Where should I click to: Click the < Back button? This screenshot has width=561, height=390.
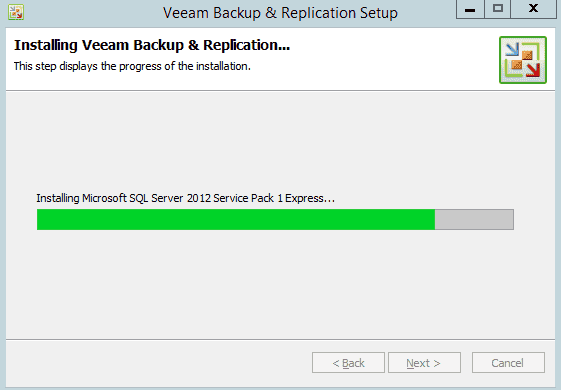pos(348,363)
